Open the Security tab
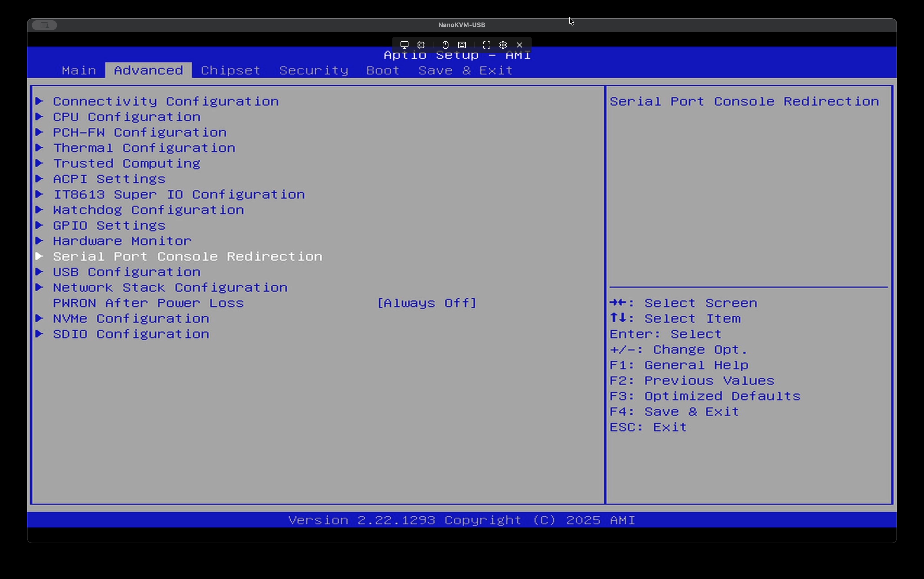Viewport: 924px width, 579px height. 313,70
